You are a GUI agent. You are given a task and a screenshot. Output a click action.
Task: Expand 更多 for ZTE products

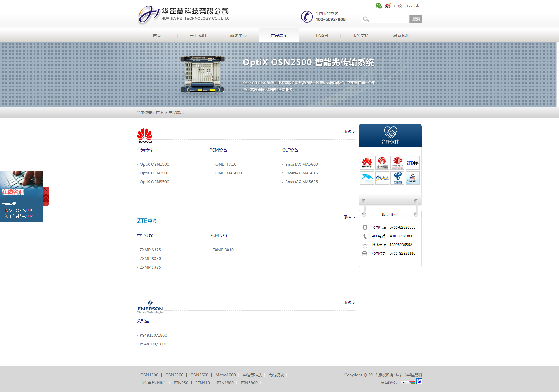click(349, 217)
